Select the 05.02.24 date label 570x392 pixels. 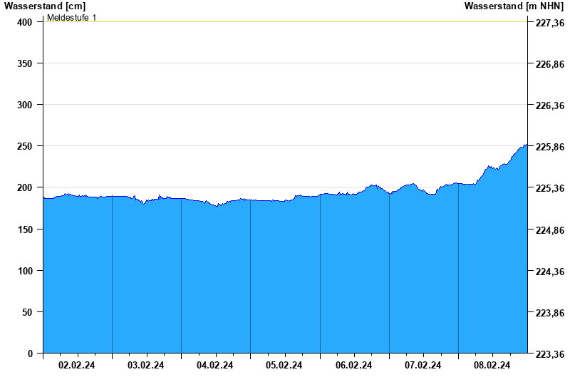click(x=284, y=366)
